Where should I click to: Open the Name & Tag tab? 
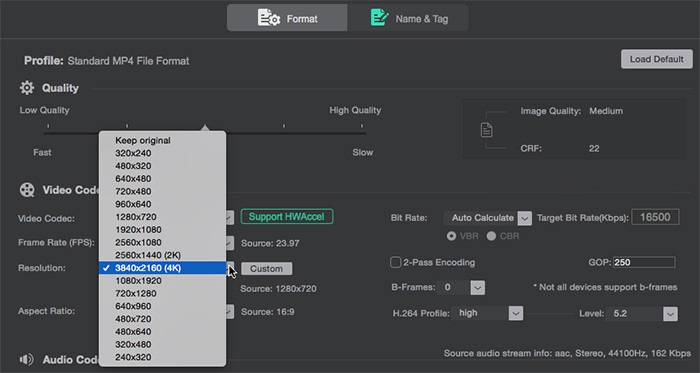click(408, 18)
